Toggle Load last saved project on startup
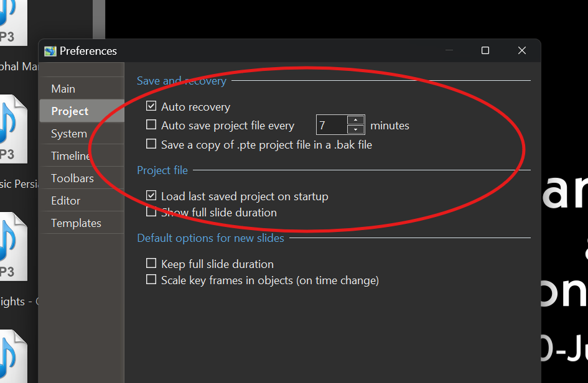The height and width of the screenshot is (383, 588). click(151, 196)
